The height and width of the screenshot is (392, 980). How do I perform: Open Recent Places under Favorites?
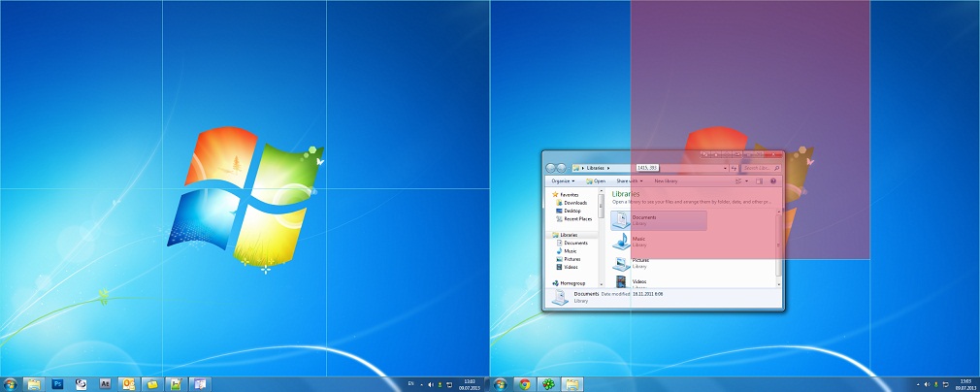(x=573, y=219)
